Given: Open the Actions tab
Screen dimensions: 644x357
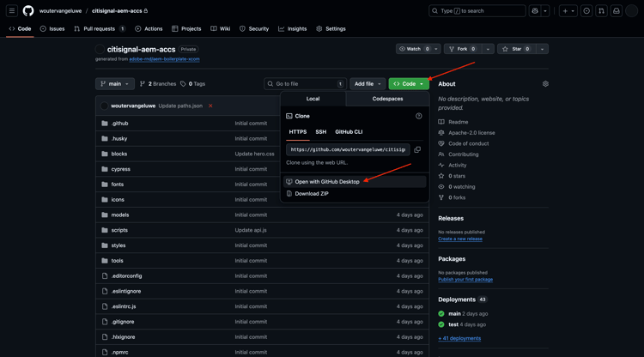Looking at the screenshot, I should pos(149,28).
